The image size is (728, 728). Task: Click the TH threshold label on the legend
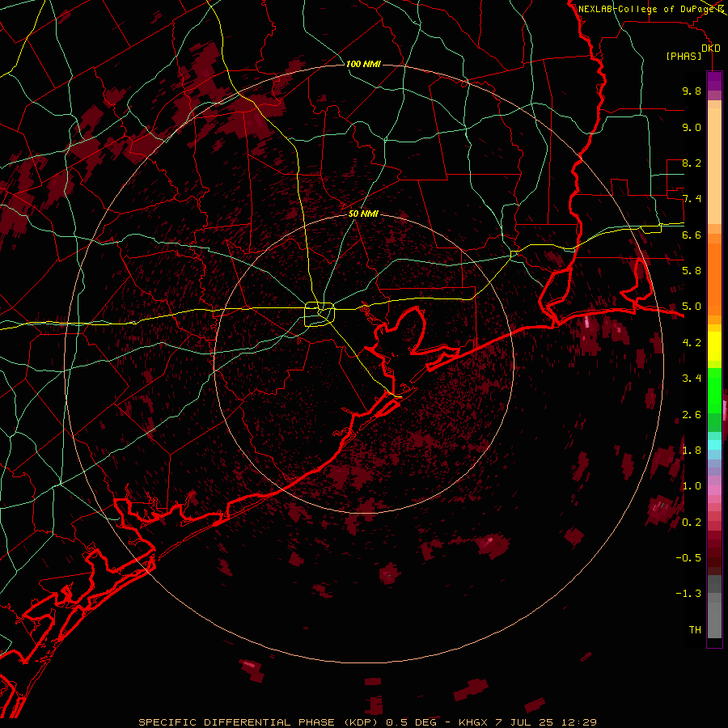(x=695, y=630)
